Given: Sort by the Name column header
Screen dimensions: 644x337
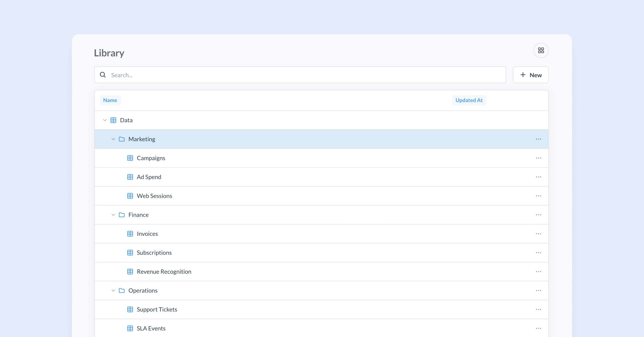Looking at the screenshot, I should 110,100.
